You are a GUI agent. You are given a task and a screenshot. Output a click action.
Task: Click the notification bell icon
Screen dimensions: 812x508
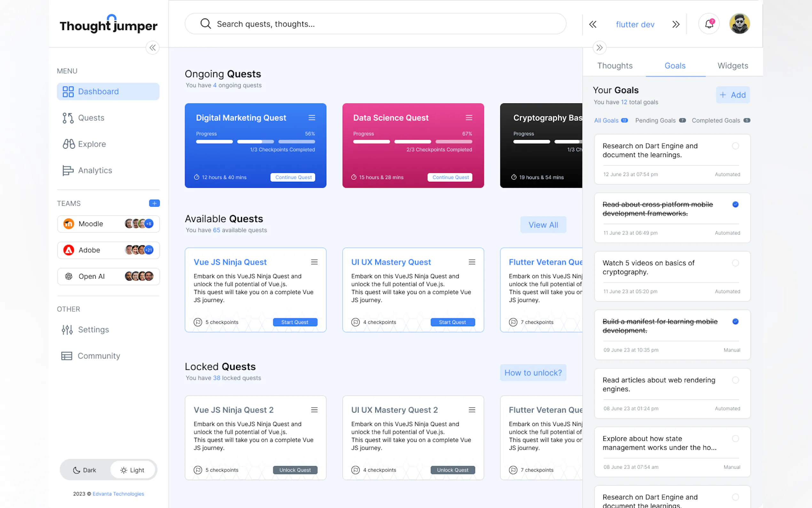(709, 24)
